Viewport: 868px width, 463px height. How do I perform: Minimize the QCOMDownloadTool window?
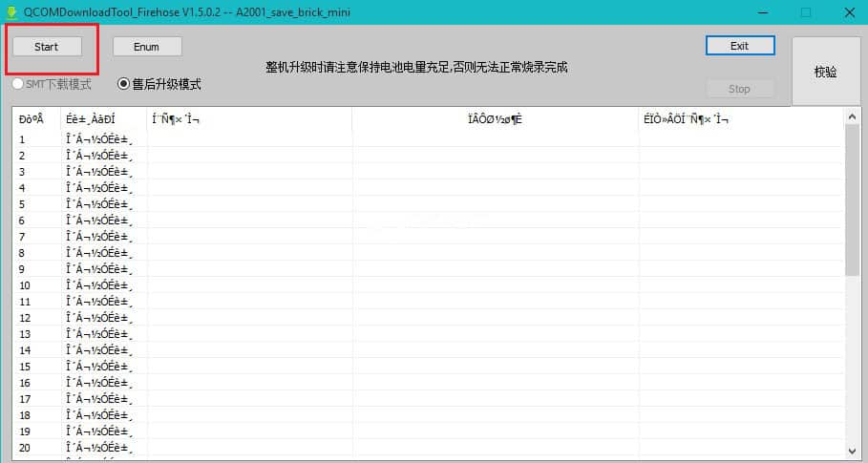763,12
